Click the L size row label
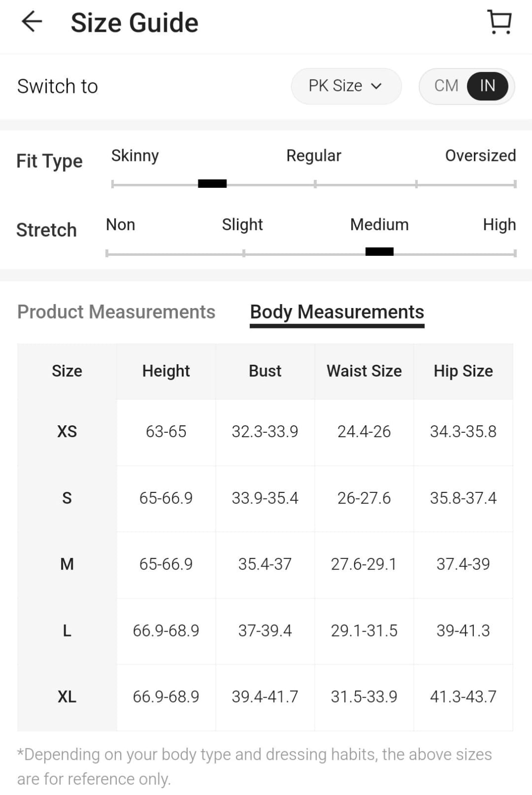532x795 pixels. coord(67,631)
